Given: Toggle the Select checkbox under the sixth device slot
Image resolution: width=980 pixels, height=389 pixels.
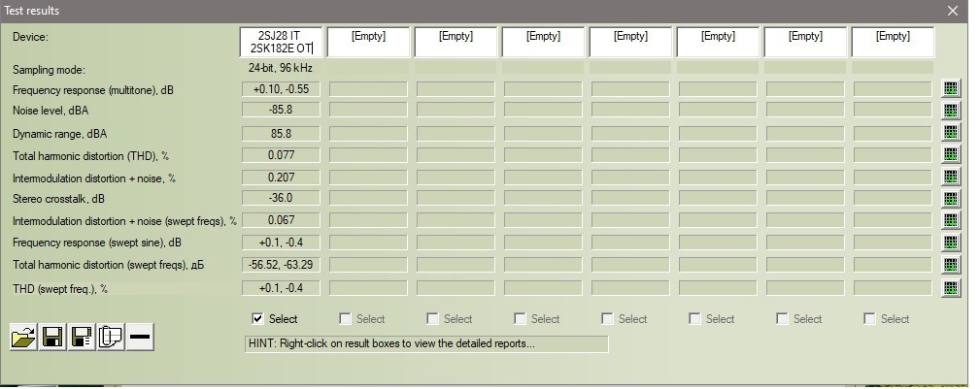Looking at the screenshot, I should coord(695,319).
